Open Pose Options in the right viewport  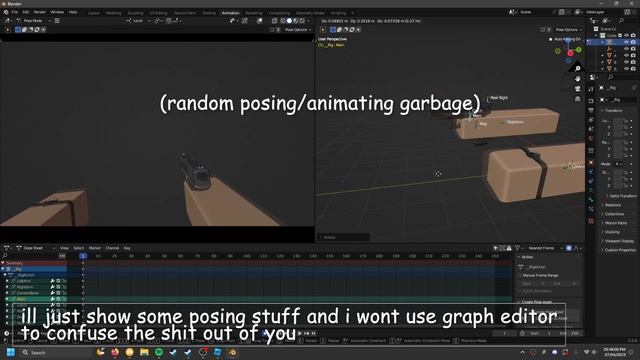(x=568, y=30)
